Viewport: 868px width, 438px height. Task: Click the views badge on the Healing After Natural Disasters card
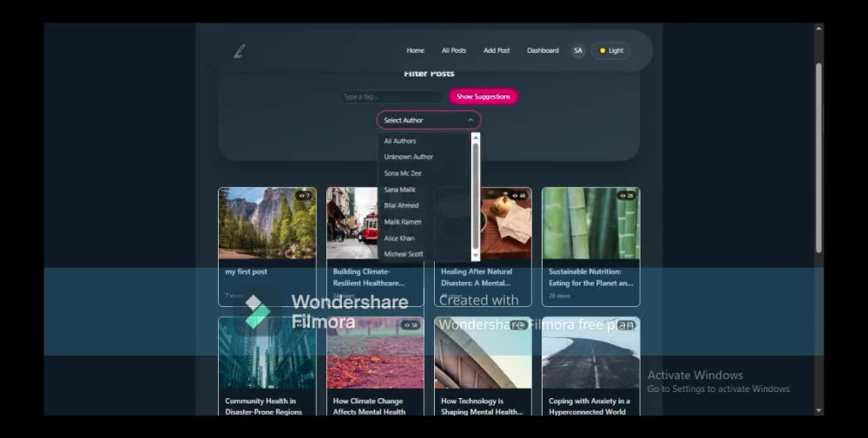pyautogui.click(x=519, y=195)
